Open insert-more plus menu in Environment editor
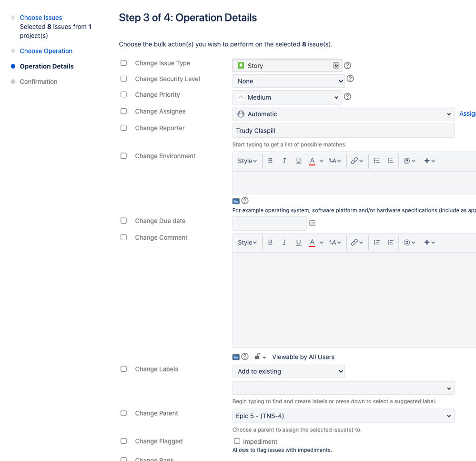The width and height of the screenshot is (476, 461). coord(430,161)
